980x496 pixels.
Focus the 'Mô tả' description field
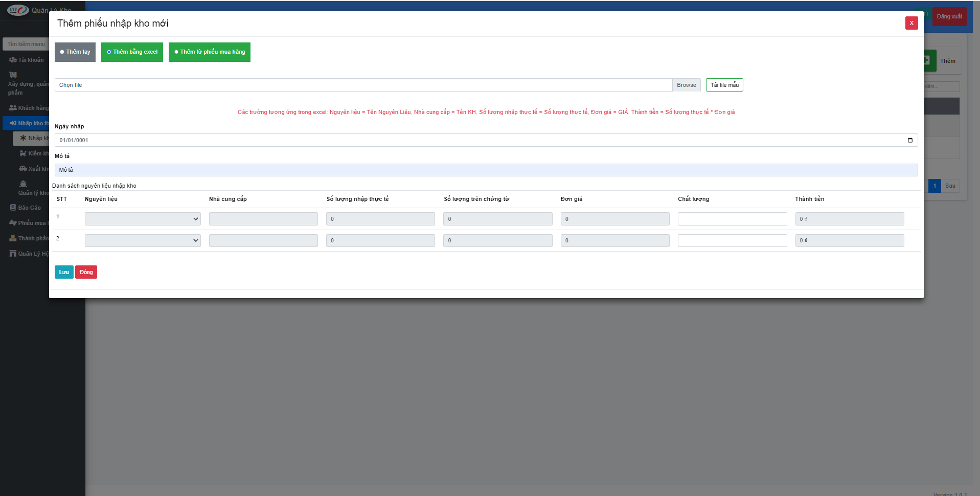[486, 170]
